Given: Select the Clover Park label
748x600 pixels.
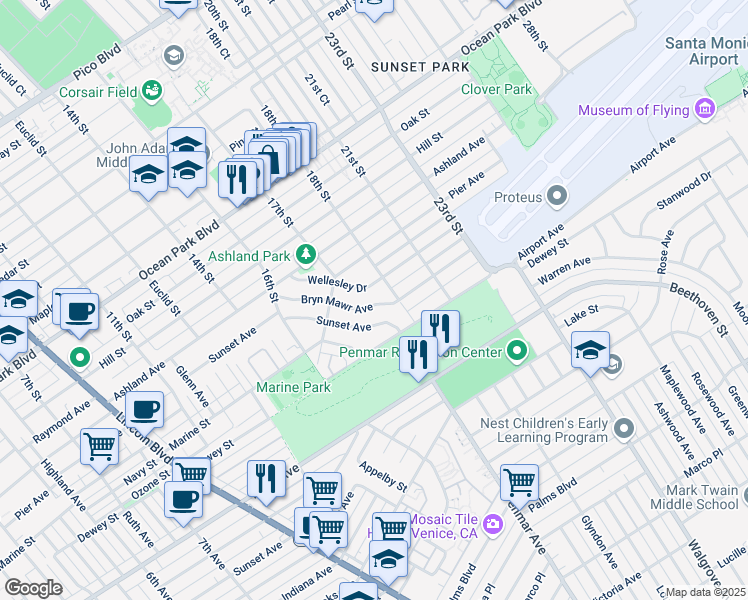Looking at the screenshot, I should (x=496, y=89).
